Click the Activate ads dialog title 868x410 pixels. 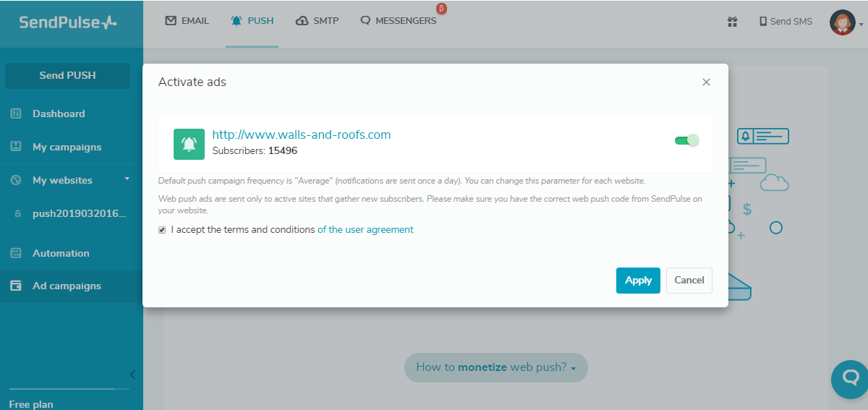(x=192, y=82)
